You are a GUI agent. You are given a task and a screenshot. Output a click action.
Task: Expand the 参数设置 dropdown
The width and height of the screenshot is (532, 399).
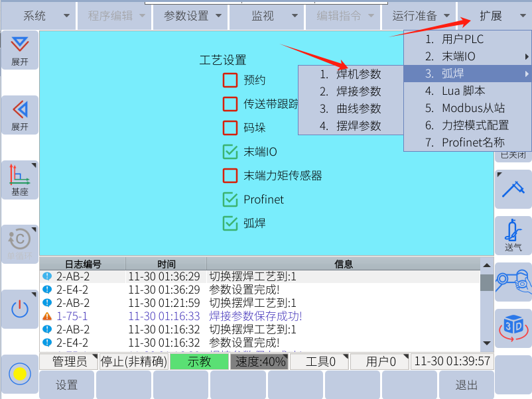pos(190,16)
